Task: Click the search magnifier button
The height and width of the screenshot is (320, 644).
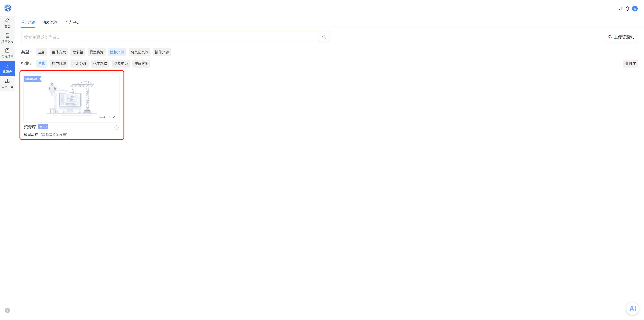Action: point(324,37)
